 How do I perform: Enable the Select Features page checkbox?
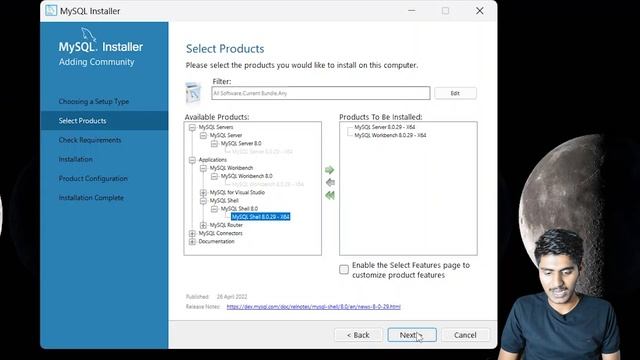coord(344,269)
